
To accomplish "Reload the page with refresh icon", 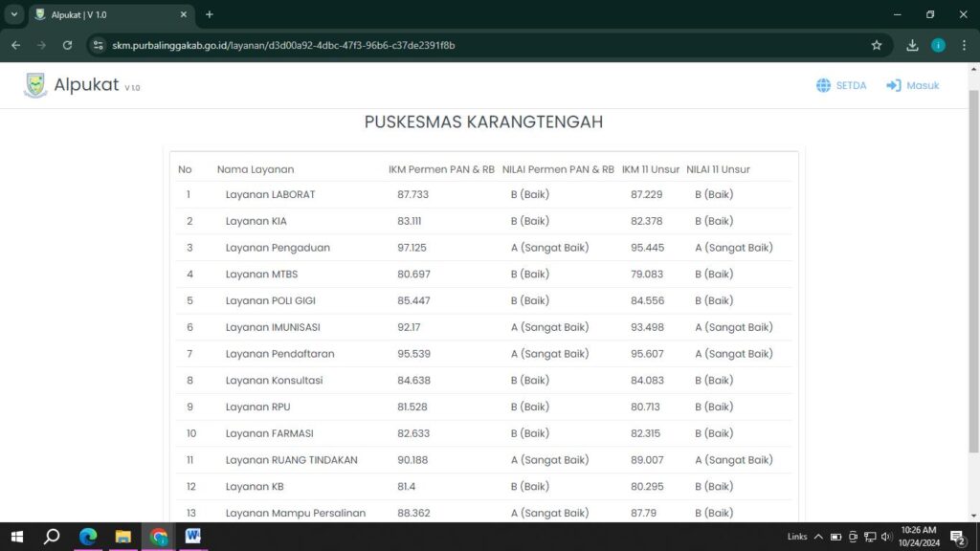I will pyautogui.click(x=68, y=45).
